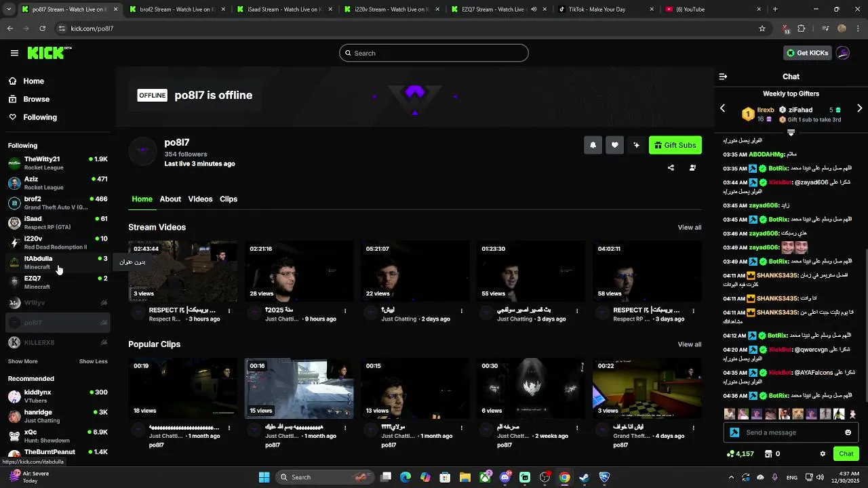Open the 05:21:07 stream video thumbnail
Screen dimensions: 868x488
pos(415,271)
